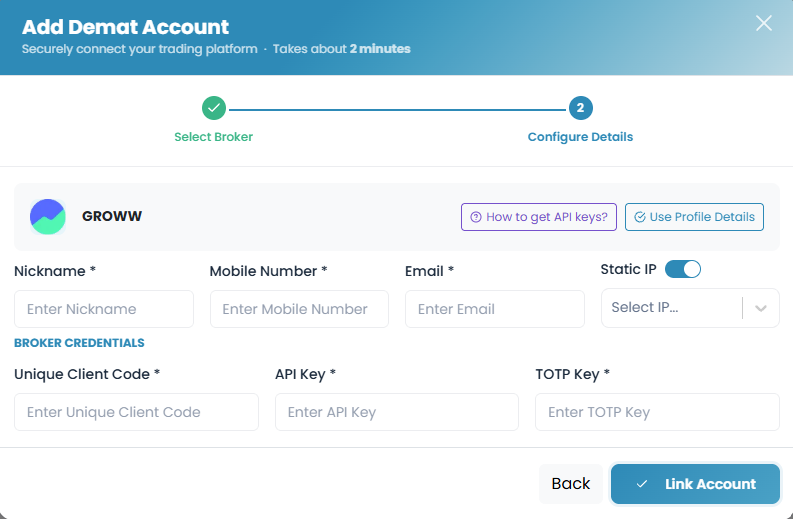Submit with the Link Account button
The height and width of the screenshot is (519, 793).
pos(695,484)
